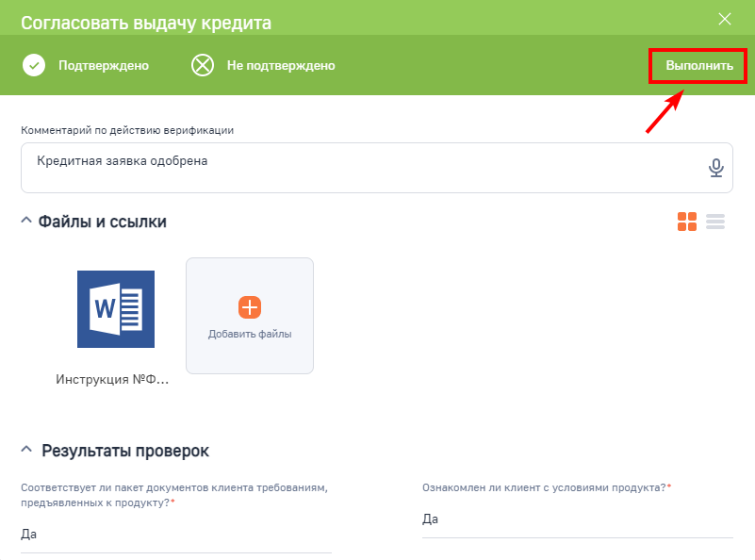Viewport: 755px width, 560px height.
Task: Close the dialog with the X icon
Action: (x=725, y=19)
